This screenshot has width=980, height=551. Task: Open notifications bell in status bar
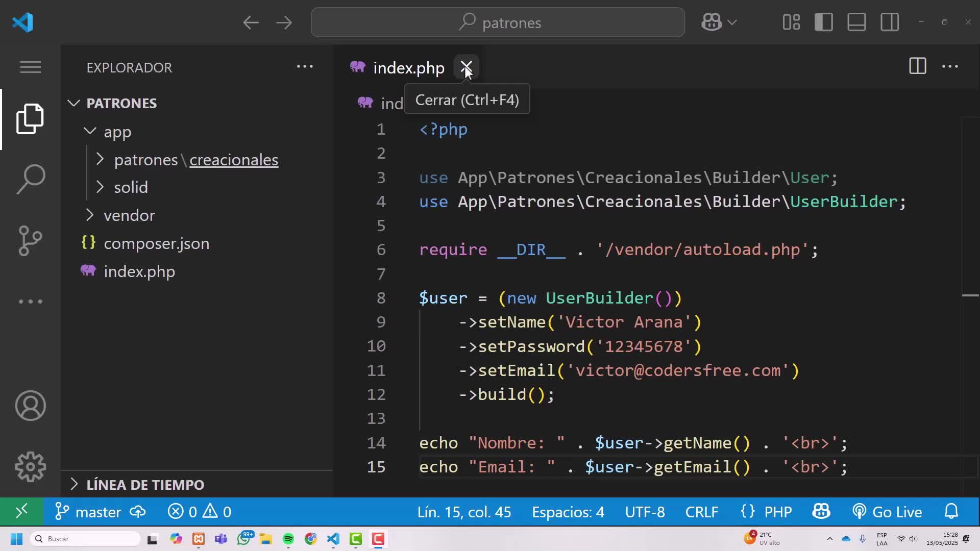(x=951, y=512)
